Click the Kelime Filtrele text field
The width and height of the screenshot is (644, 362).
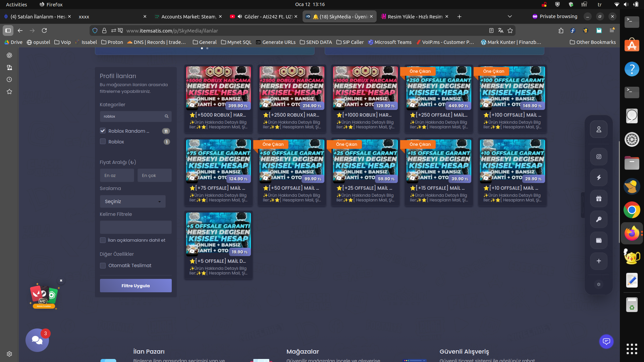pos(136,227)
